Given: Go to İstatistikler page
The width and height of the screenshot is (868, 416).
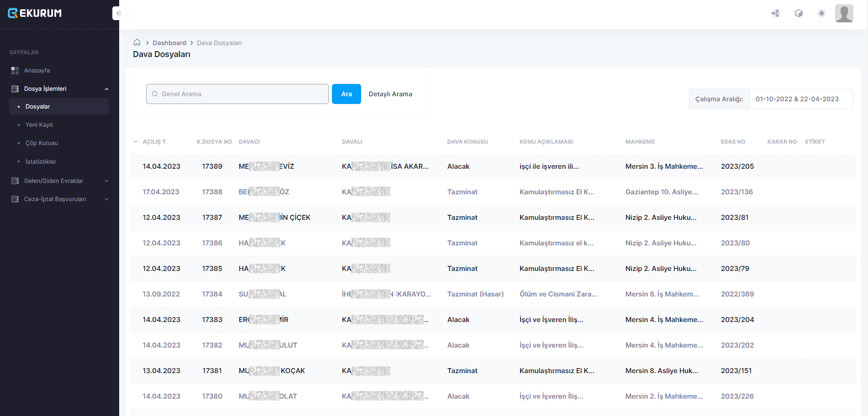Looking at the screenshot, I should 41,162.
